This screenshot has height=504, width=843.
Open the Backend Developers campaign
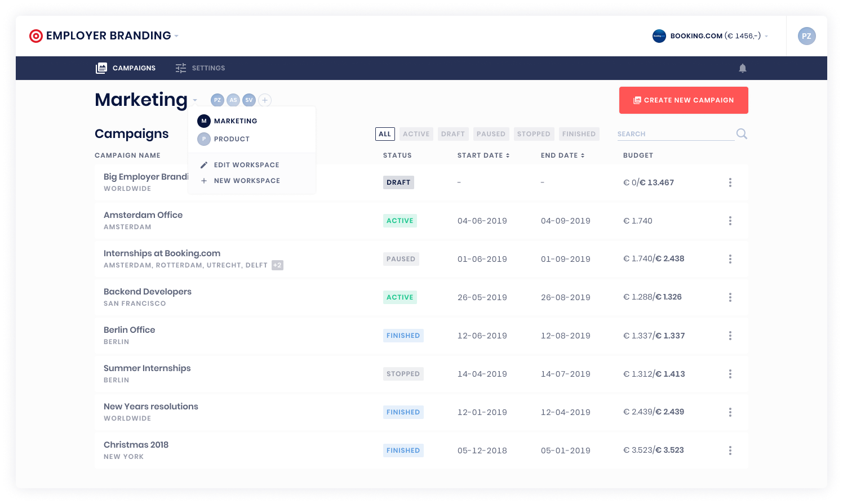[x=148, y=292]
